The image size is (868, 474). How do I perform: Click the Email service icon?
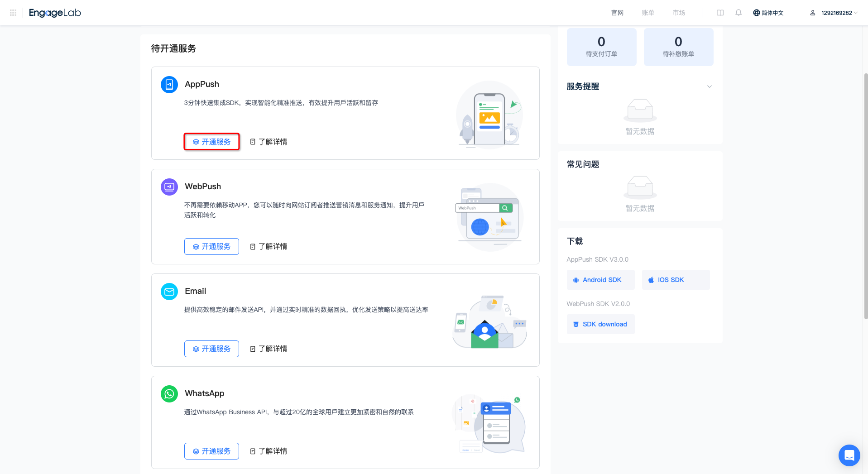[169, 292]
